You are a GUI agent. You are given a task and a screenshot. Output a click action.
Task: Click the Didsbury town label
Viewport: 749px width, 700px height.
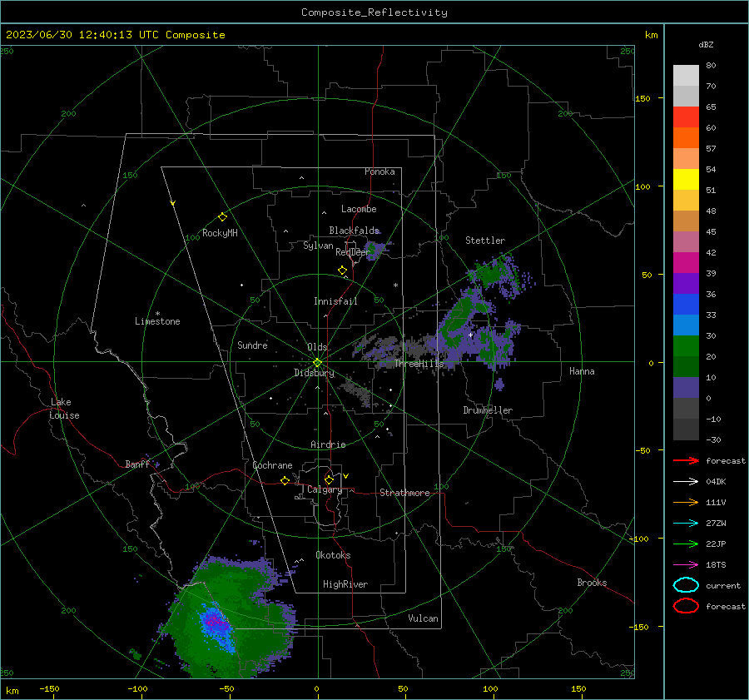[314, 373]
